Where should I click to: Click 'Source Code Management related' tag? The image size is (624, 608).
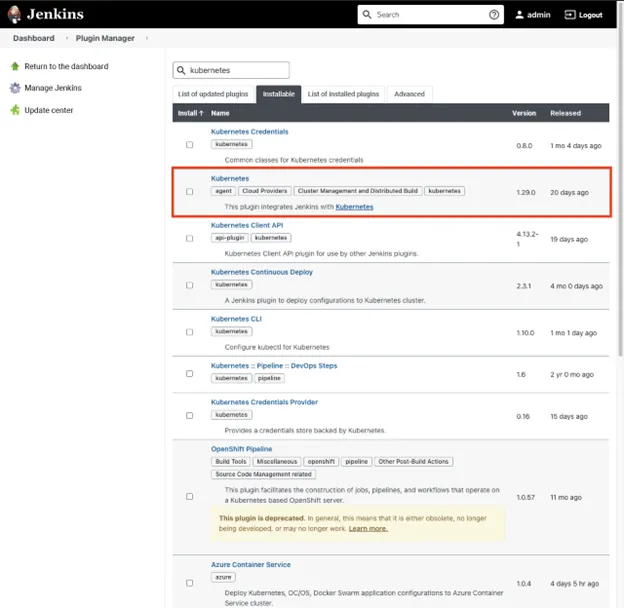click(x=263, y=474)
